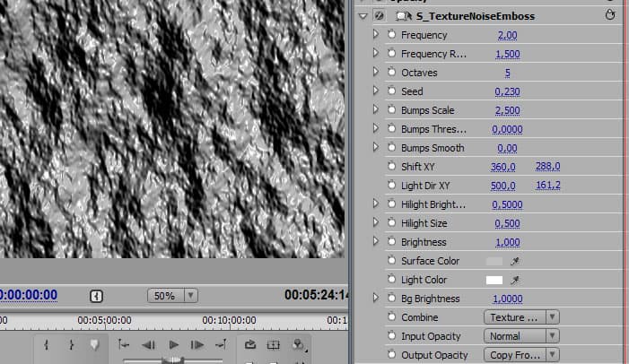This screenshot has height=364, width=629.
Task: Step back one frame
Action: coord(149,345)
